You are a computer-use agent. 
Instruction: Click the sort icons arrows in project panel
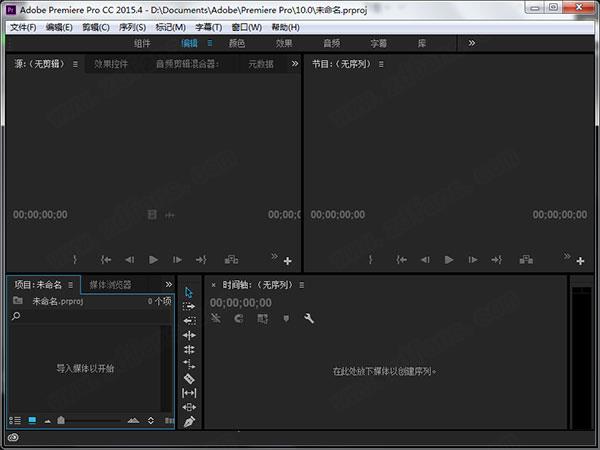pyautogui.click(x=151, y=421)
